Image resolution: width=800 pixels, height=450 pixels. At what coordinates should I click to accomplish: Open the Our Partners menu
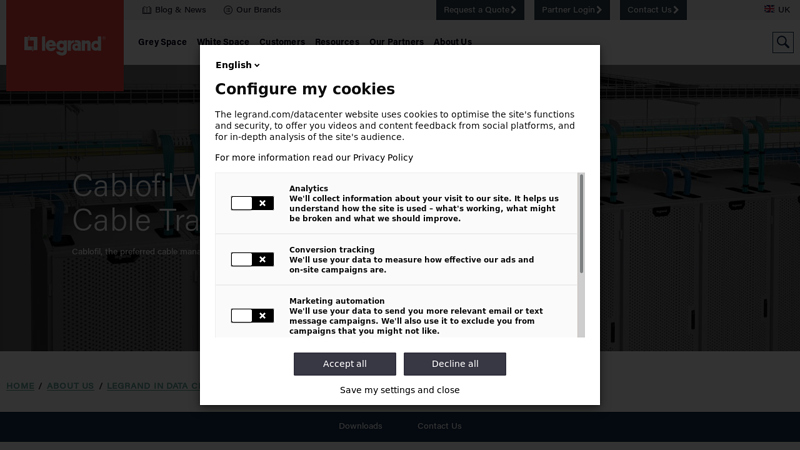coord(396,42)
